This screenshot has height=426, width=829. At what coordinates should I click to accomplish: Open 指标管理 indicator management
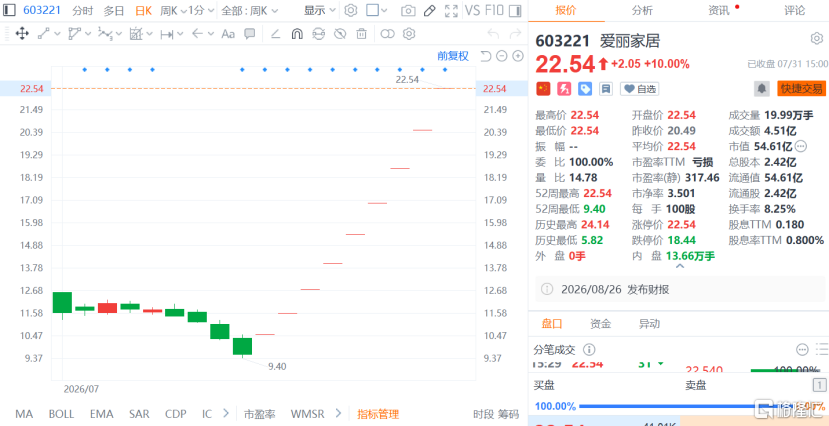click(x=377, y=414)
